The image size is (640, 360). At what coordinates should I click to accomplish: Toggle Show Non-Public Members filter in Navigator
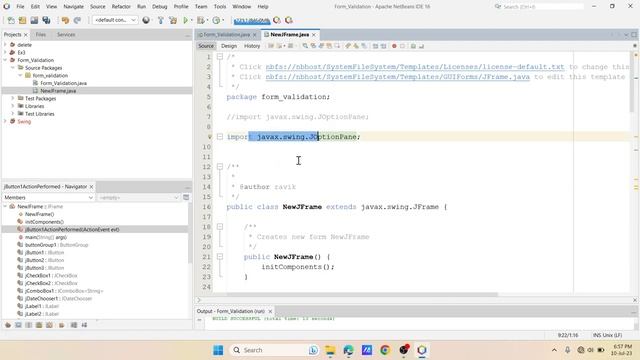click(x=39, y=325)
